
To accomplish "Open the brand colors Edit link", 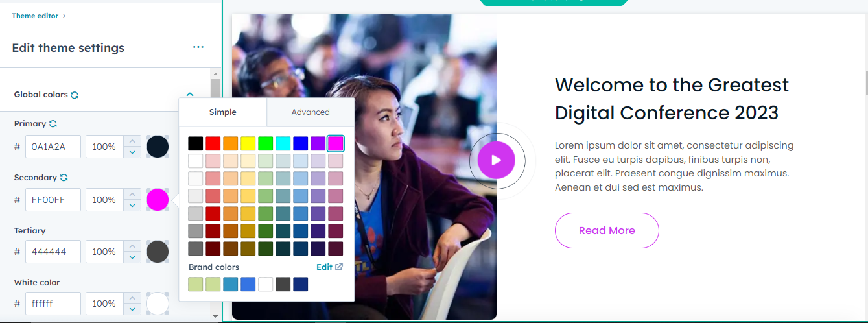I will point(324,267).
